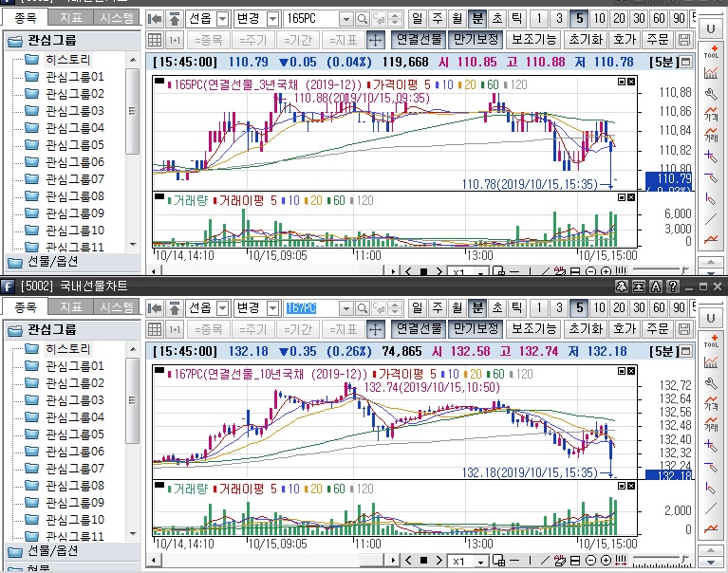728x573 pixels.
Task: Click the grid layout icon in upper chart toolbar
Action: coord(156,40)
